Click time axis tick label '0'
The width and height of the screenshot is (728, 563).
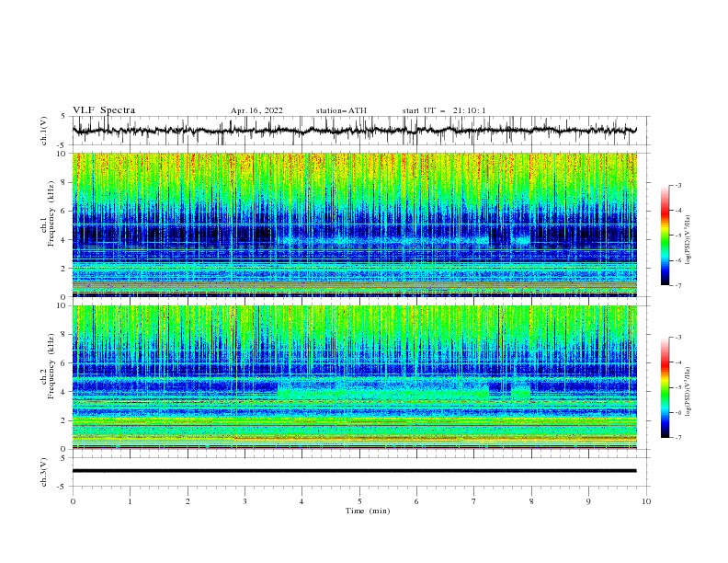[x=73, y=501]
